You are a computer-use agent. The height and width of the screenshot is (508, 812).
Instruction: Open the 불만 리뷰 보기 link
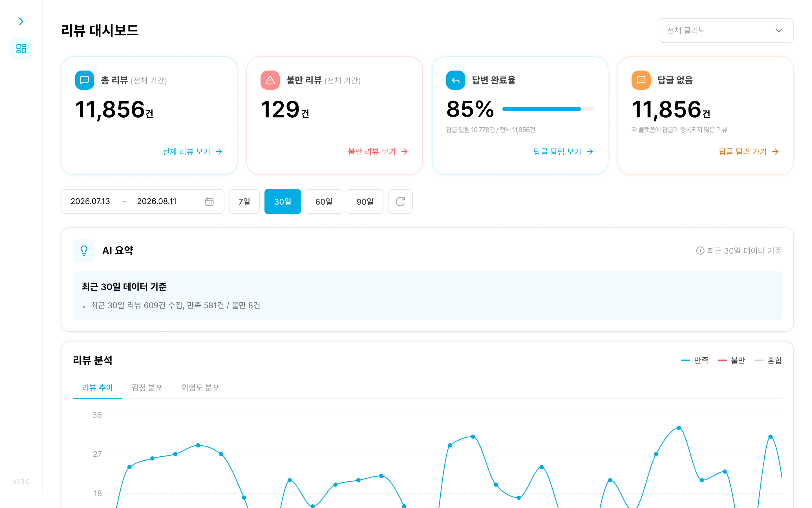point(378,152)
